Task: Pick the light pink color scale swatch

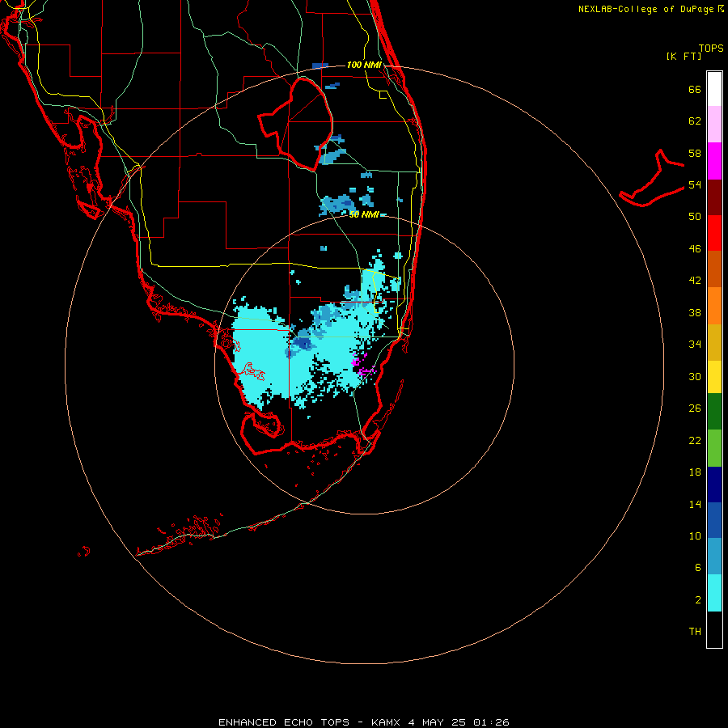Action: (x=714, y=125)
